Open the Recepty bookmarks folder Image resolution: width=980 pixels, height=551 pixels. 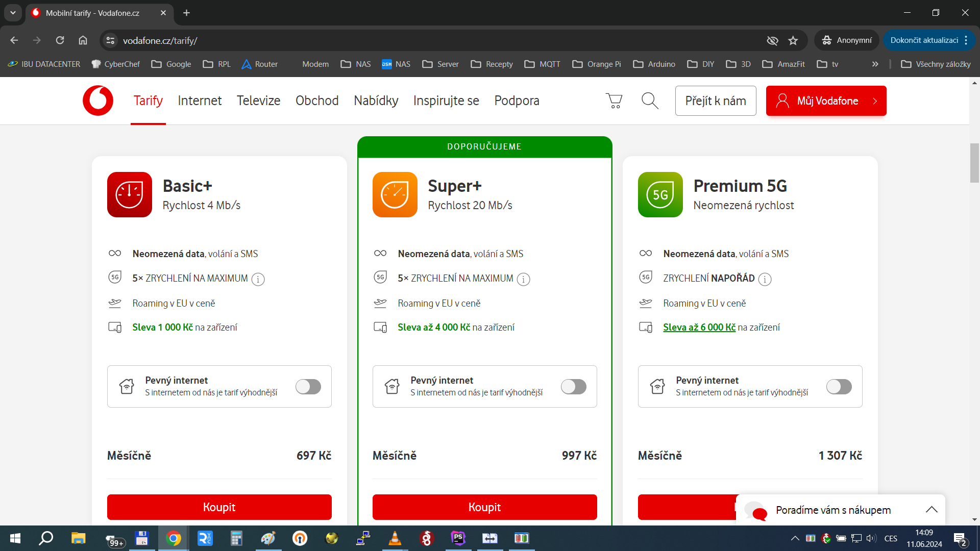click(492, 64)
